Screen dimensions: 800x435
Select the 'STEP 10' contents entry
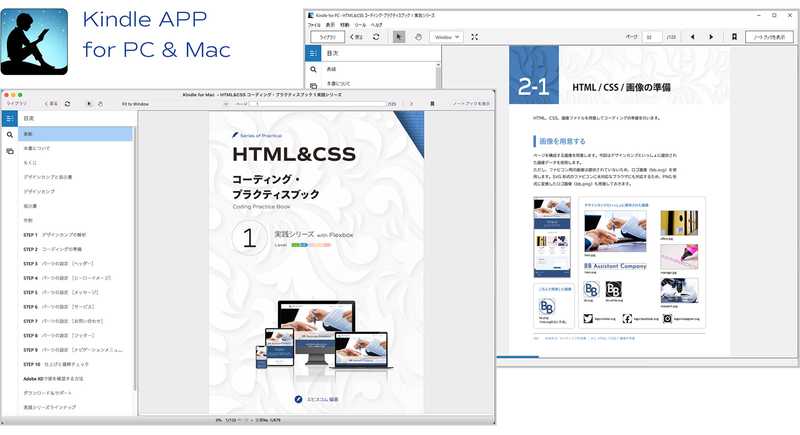pos(56,364)
